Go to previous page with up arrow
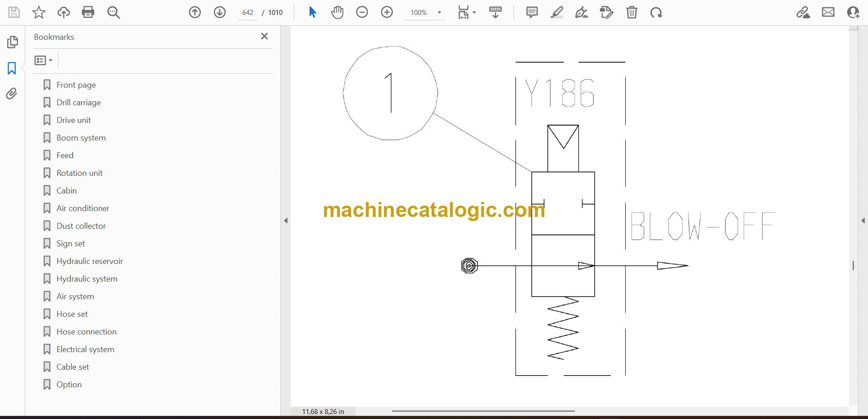 [195, 12]
